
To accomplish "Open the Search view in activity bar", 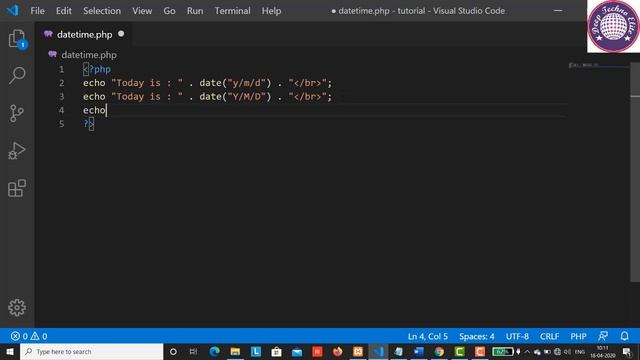I will [x=17, y=76].
